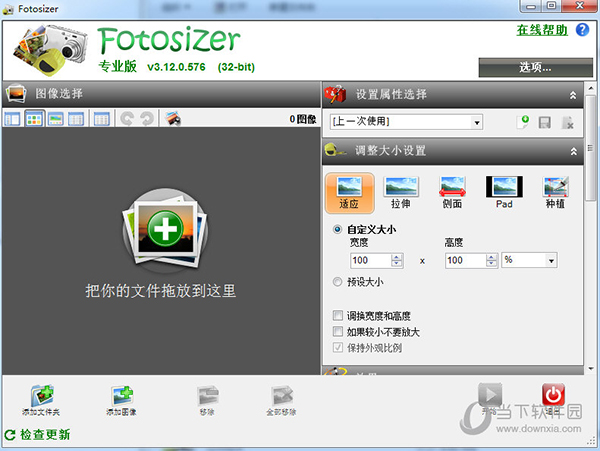The width and height of the screenshot is (600, 451).
Task: Select the 预设大小 radio button
Action: click(337, 282)
